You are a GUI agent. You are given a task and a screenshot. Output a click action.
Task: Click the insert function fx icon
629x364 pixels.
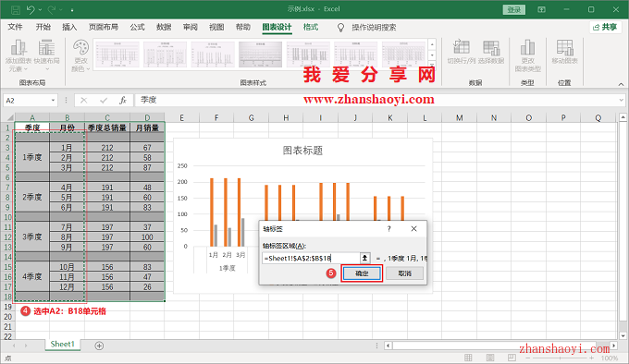(x=123, y=100)
